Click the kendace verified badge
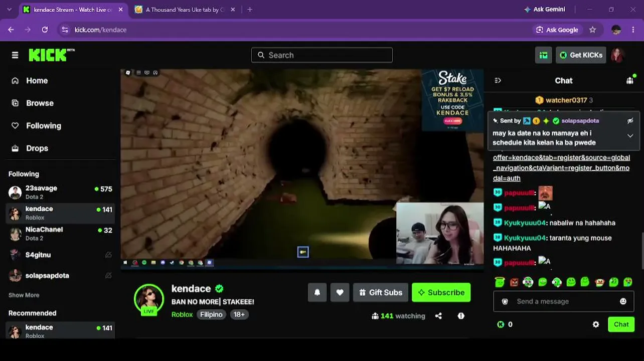This screenshot has width=644, height=361. 219,289
